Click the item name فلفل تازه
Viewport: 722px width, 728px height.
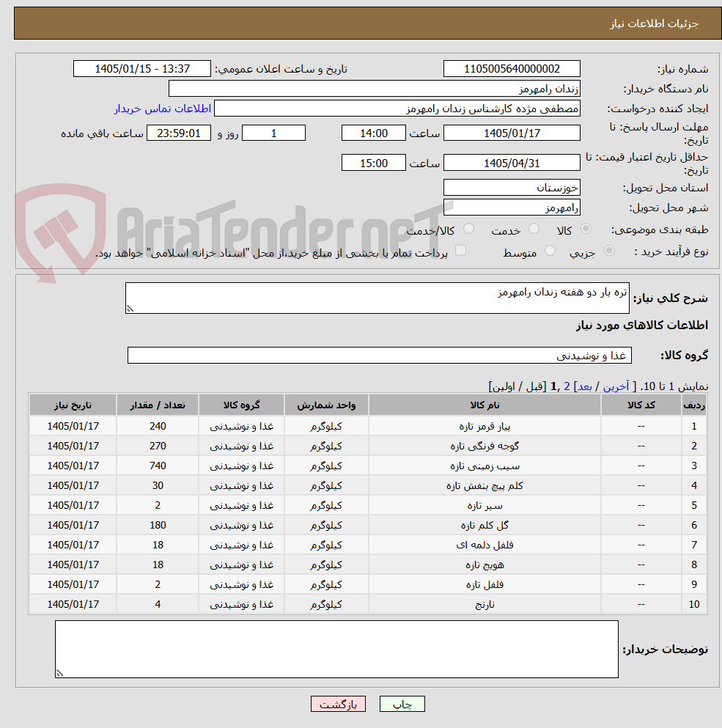click(485, 584)
